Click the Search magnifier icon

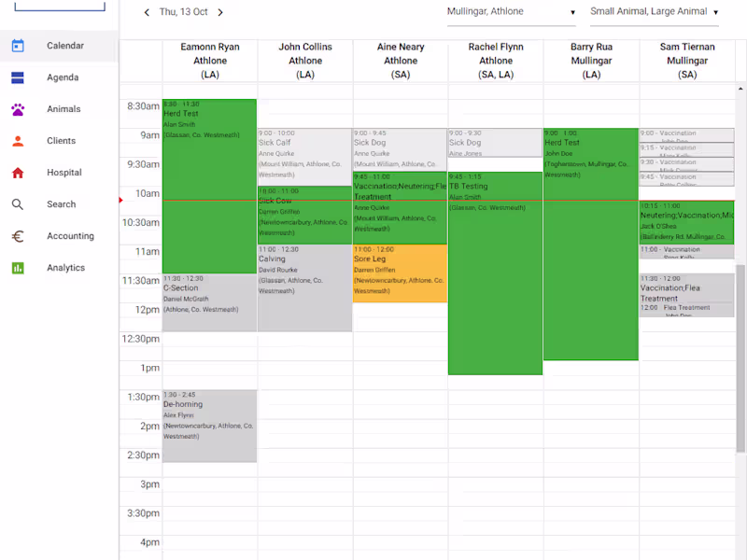click(x=18, y=204)
